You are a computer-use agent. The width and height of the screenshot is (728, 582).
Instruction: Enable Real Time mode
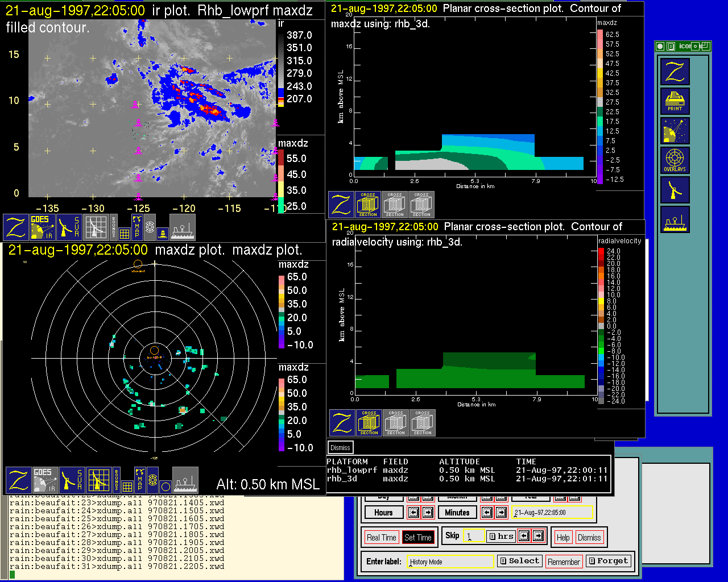(x=381, y=538)
